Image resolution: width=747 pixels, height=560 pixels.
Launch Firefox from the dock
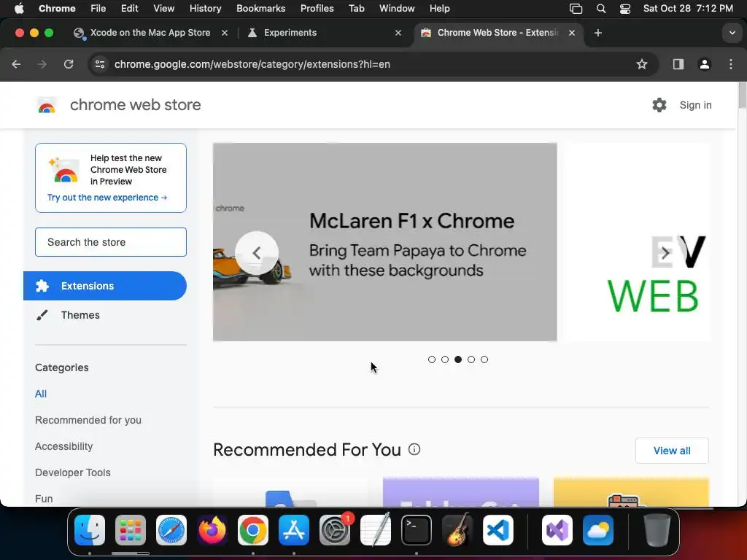coord(212,530)
